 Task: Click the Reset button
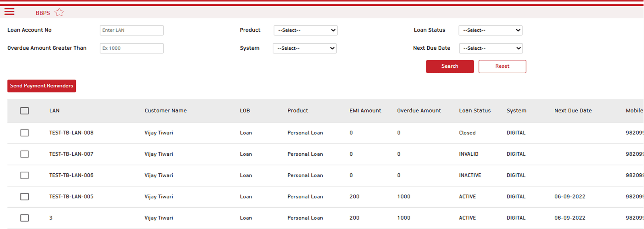tap(502, 66)
